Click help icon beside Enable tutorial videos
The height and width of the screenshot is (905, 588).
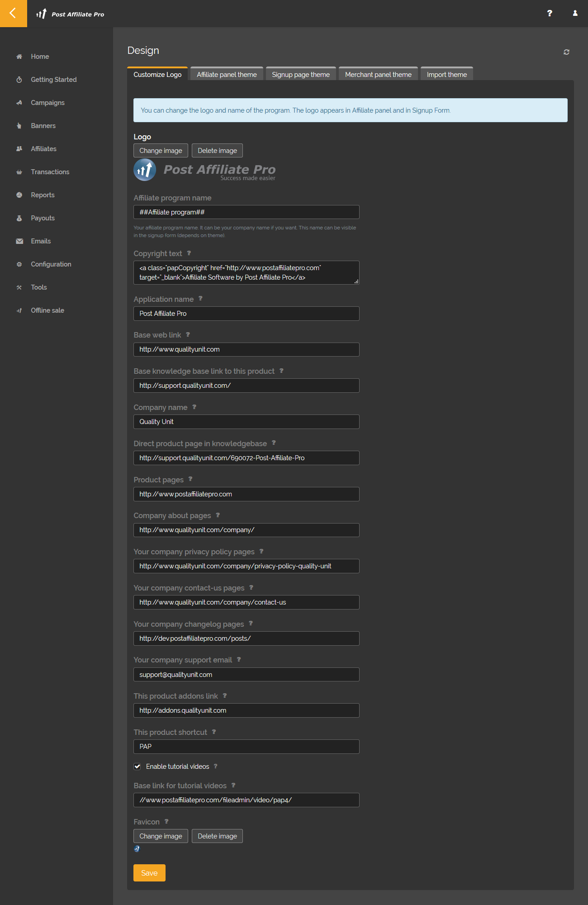[216, 767]
